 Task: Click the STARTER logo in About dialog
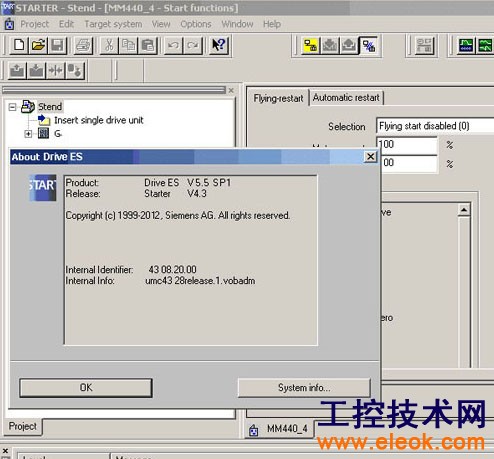43,188
